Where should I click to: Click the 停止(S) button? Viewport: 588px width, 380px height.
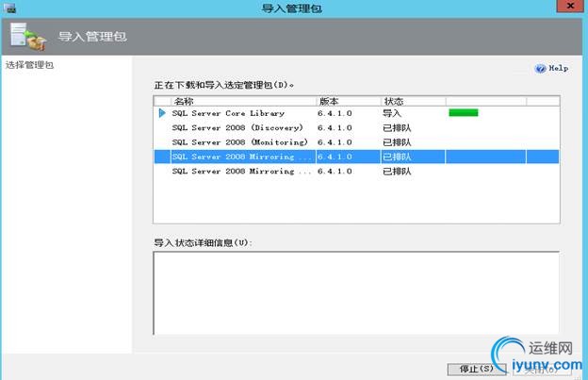tap(476, 369)
